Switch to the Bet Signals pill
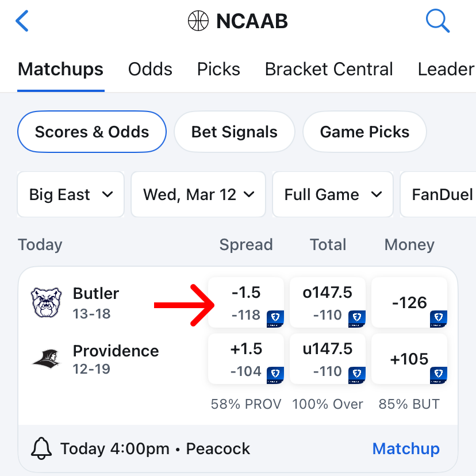476x476 pixels. click(x=235, y=132)
